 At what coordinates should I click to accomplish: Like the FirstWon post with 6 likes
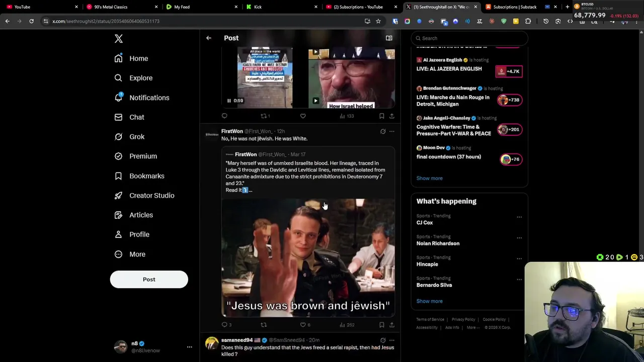[305, 325]
